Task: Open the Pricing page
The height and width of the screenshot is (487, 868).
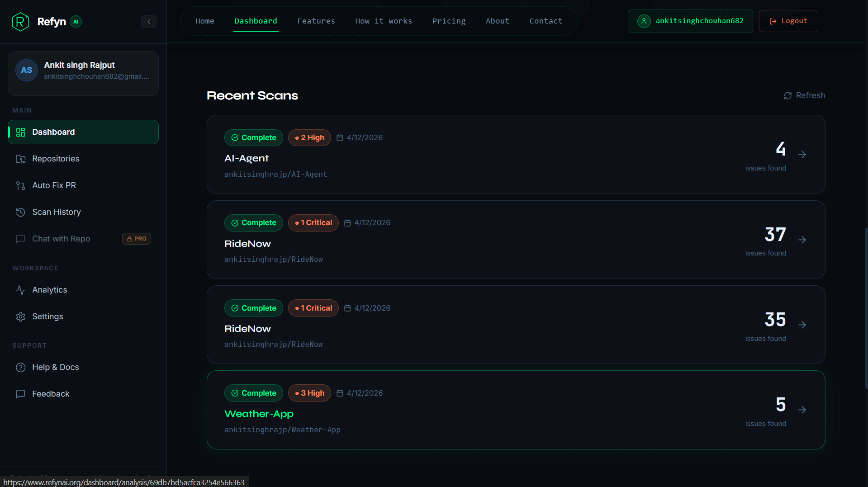Action: 449,21
